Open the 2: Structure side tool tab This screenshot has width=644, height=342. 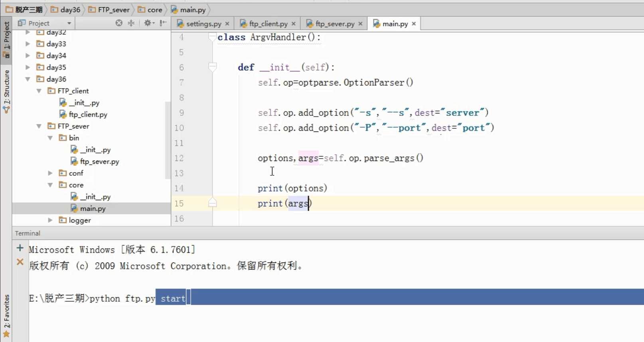point(6,91)
